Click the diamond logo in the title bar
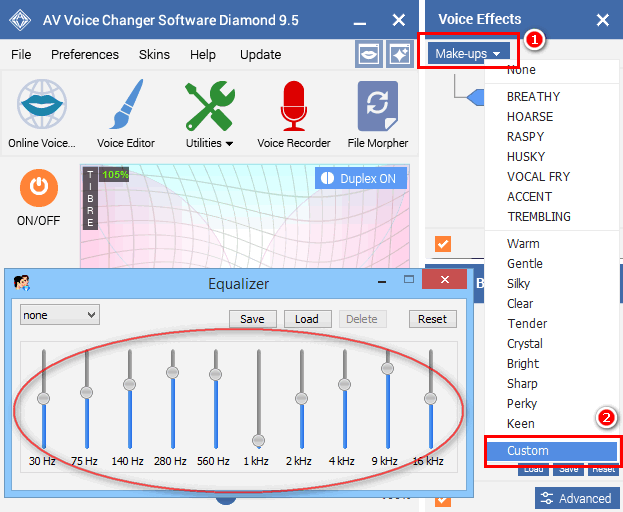The height and width of the screenshot is (512, 623). click(x=20, y=20)
